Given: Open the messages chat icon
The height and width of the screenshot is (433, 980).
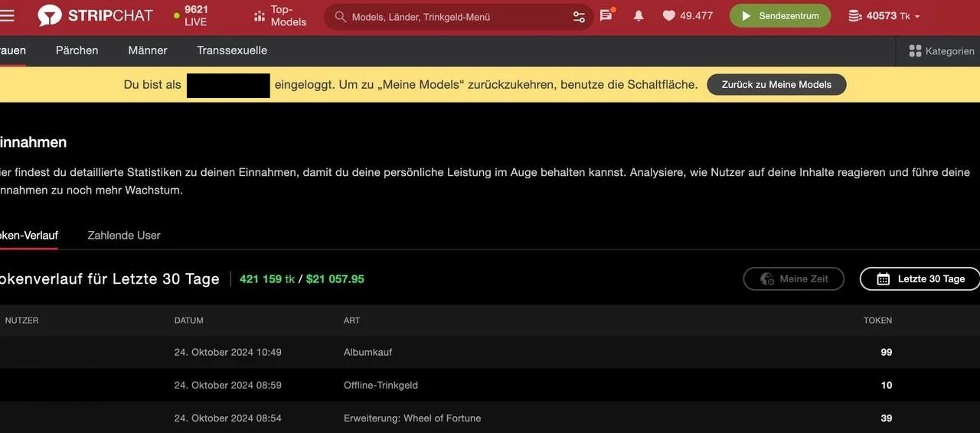Looking at the screenshot, I should pyautogui.click(x=606, y=15).
